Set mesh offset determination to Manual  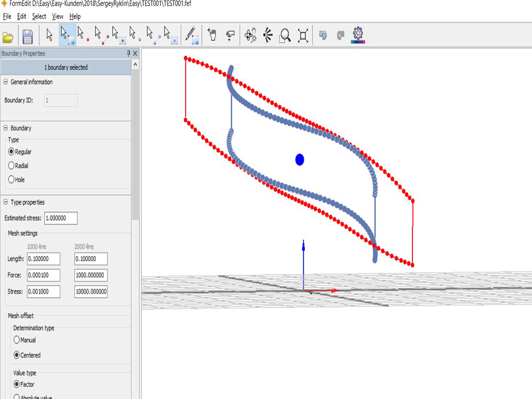[17, 340]
